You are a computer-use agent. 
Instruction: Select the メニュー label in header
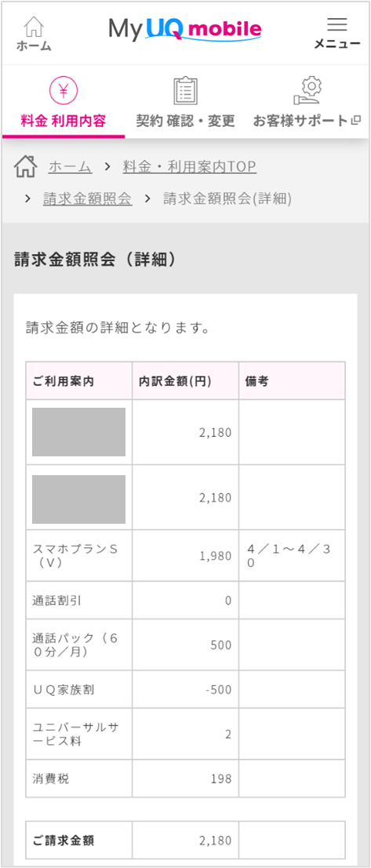pos(337,44)
